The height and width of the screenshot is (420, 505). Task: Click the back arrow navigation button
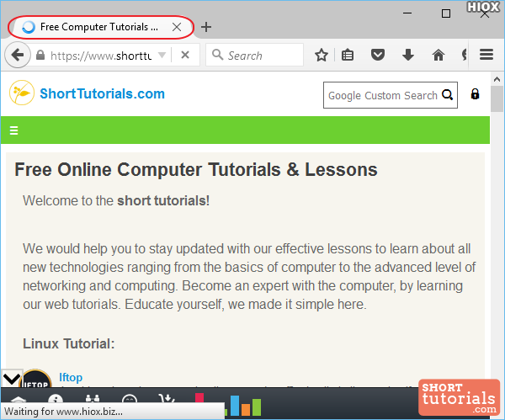[x=18, y=55]
